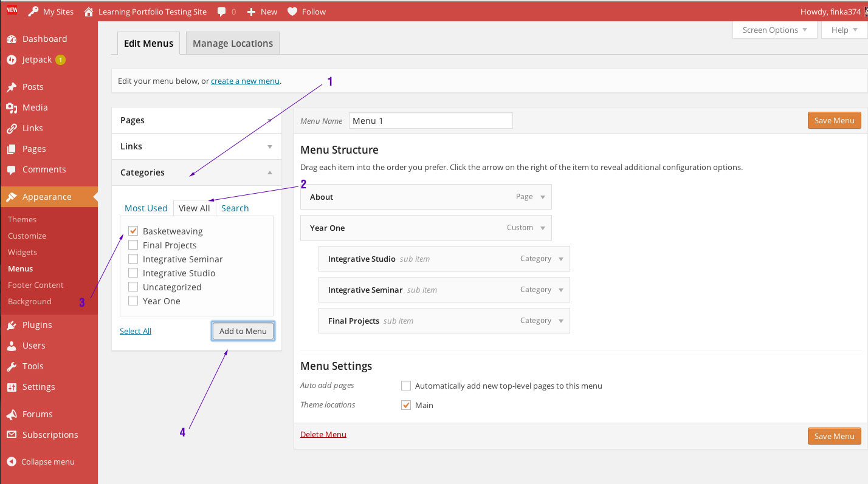Switch to the Manage Locations tab

(233, 43)
